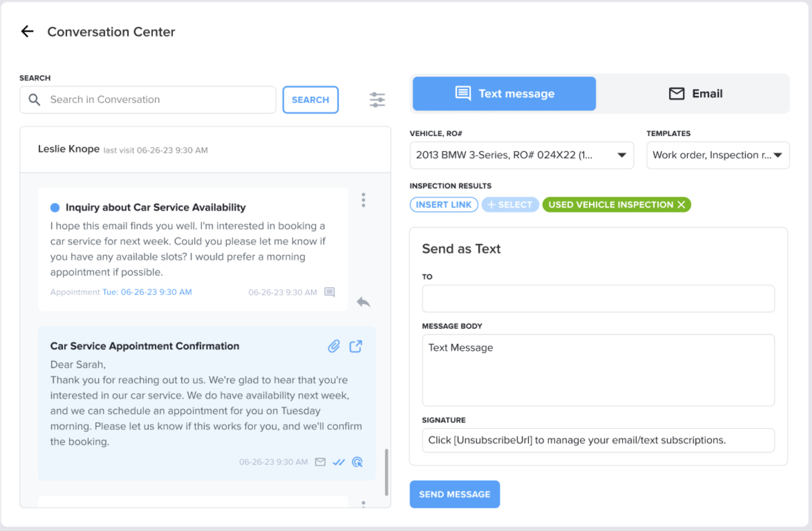Click the text message icon by the inquiry timestamp
812x531 pixels.
pyautogui.click(x=329, y=292)
